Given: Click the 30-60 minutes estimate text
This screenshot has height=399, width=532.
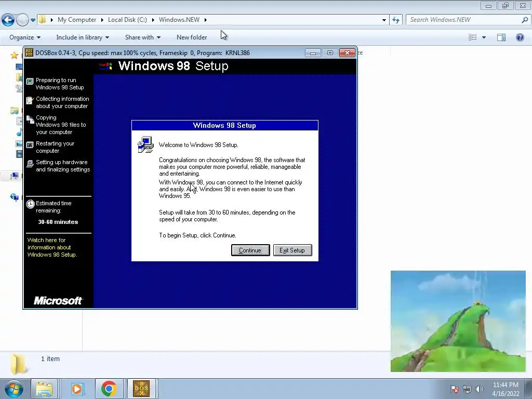Looking at the screenshot, I should click(x=58, y=222).
